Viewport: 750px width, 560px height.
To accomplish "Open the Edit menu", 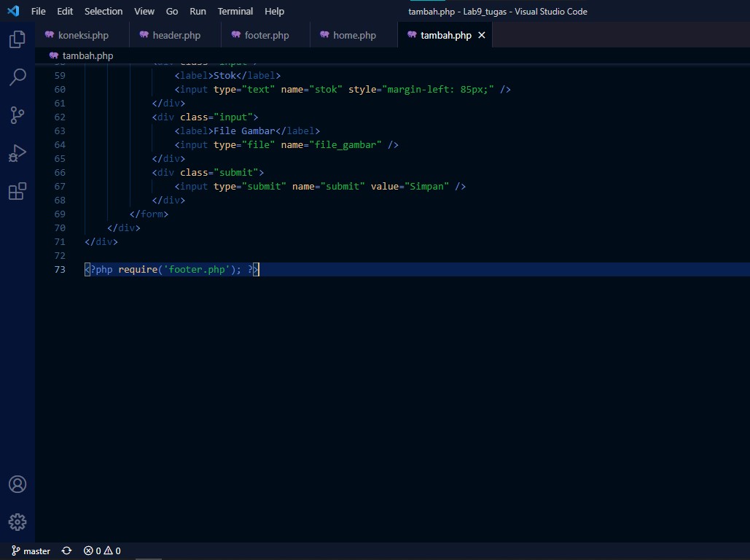I will 65,11.
